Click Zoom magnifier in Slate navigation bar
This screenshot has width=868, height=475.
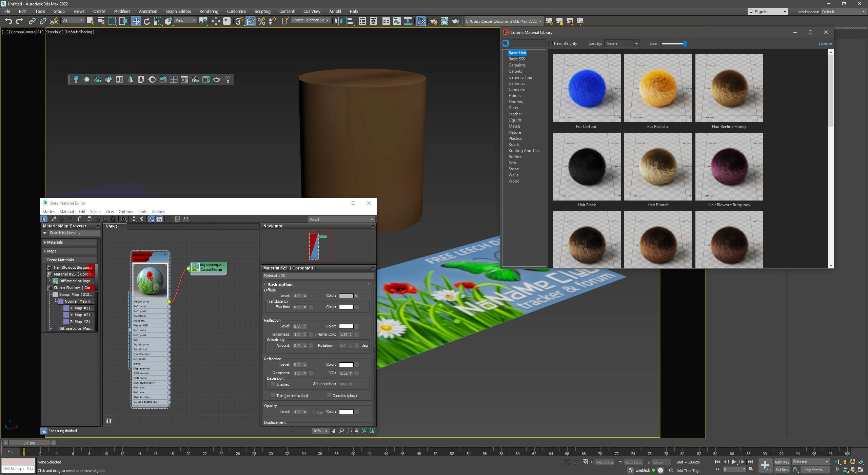[341, 431]
